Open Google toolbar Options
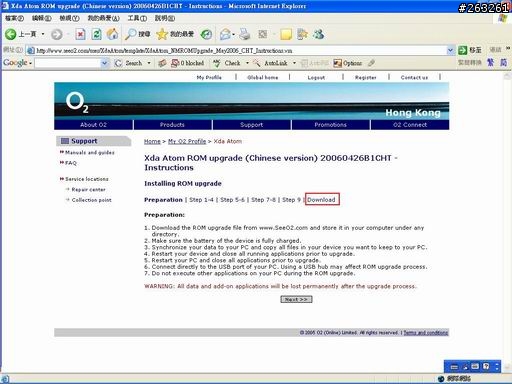The width and height of the screenshot is (512, 384). [x=348, y=63]
